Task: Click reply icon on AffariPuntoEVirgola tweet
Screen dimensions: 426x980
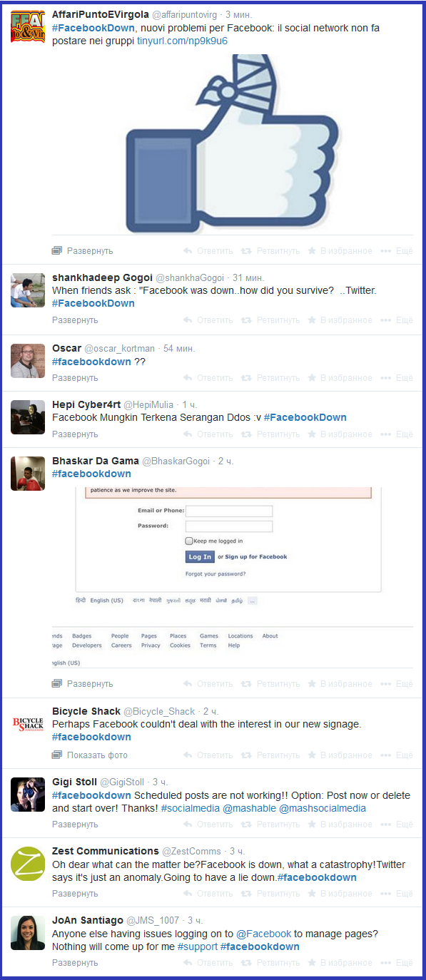Action: point(188,251)
